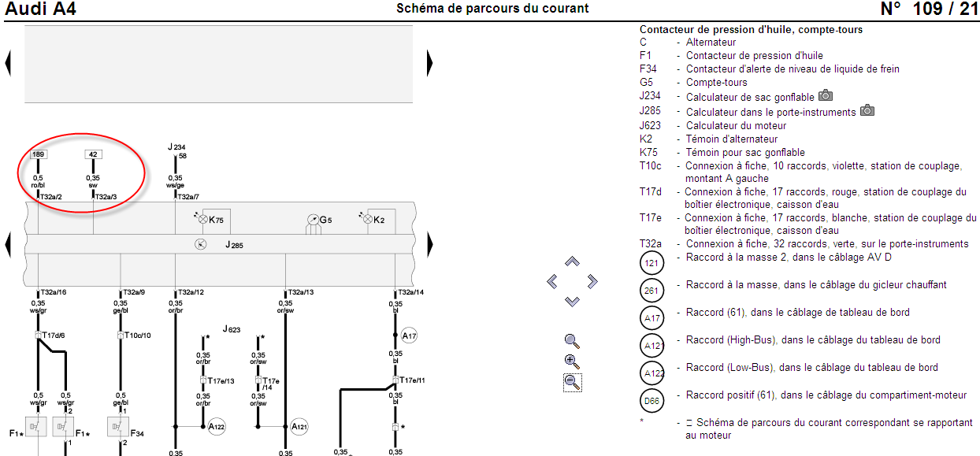Open camera photo for J234 airbag calculator
The height and width of the screenshot is (456, 980).
pos(825,96)
